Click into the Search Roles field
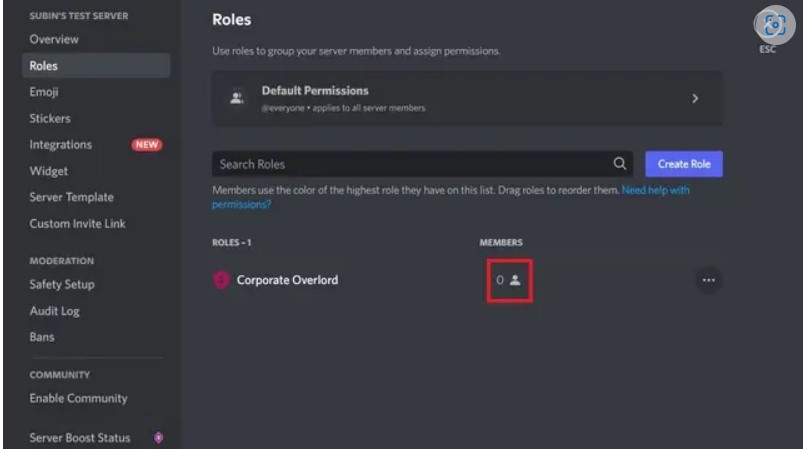Screen dimensions: 803x450 pos(410,164)
